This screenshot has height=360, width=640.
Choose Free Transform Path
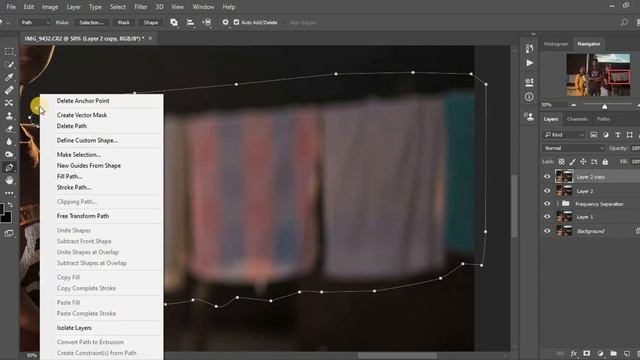[x=83, y=216]
